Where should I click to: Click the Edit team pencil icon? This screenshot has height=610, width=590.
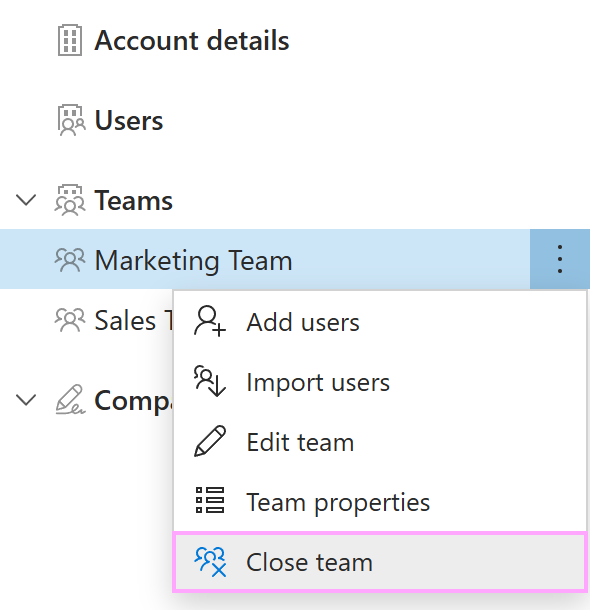pyautogui.click(x=210, y=441)
